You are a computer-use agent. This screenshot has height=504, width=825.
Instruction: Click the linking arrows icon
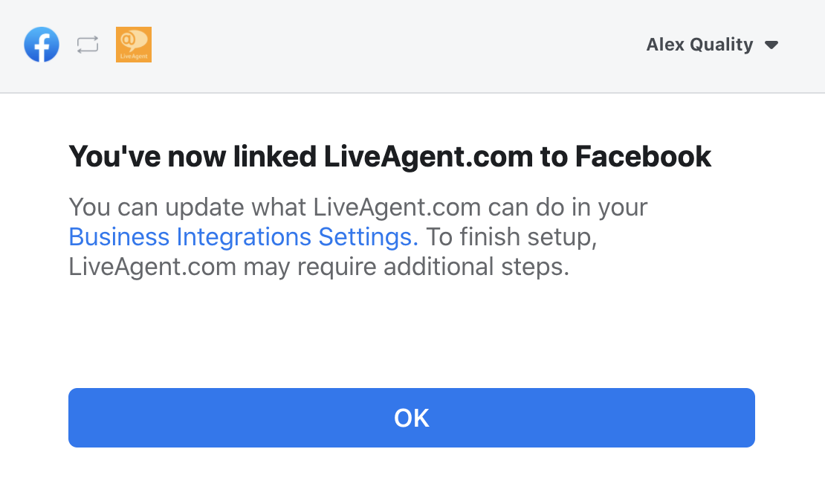click(88, 45)
